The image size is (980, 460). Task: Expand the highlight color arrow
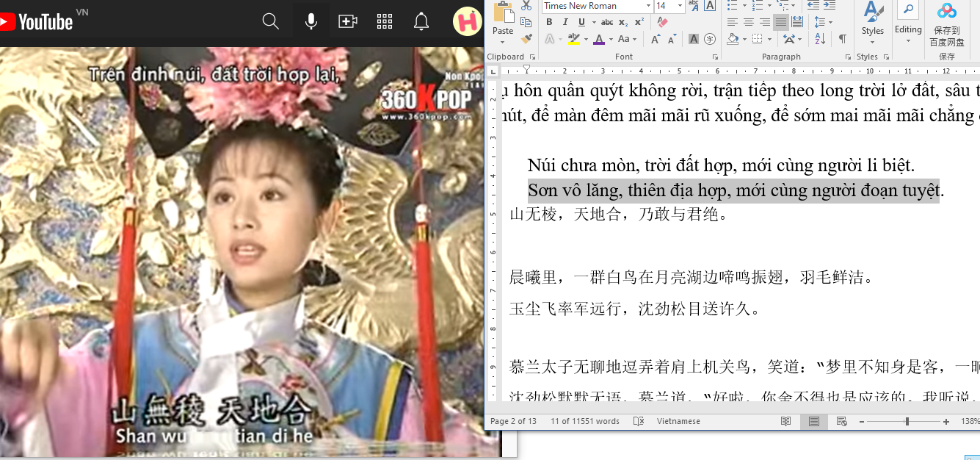[585, 39]
